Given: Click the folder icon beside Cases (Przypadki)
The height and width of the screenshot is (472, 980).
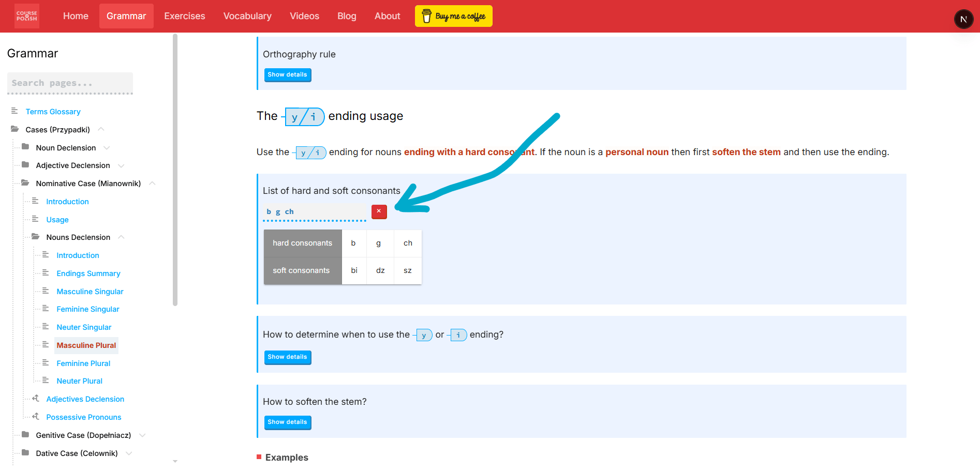Looking at the screenshot, I should (14, 129).
